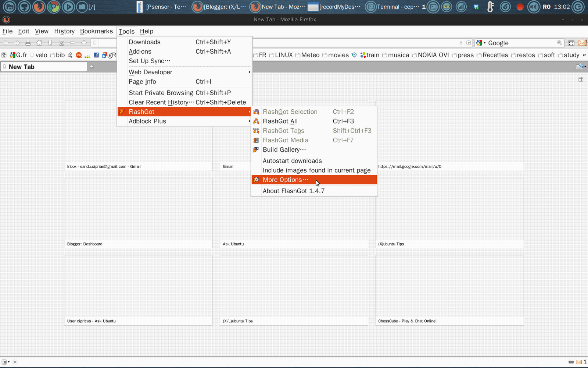
Task: Open the train bookmark
Action: pyautogui.click(x=370, y=55)
